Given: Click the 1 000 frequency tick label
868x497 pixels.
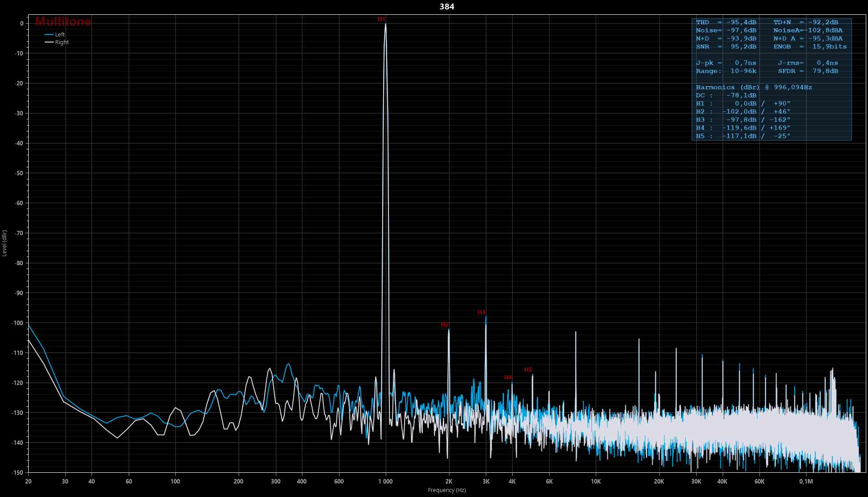Looking at the screenshot, I should 385,481.
